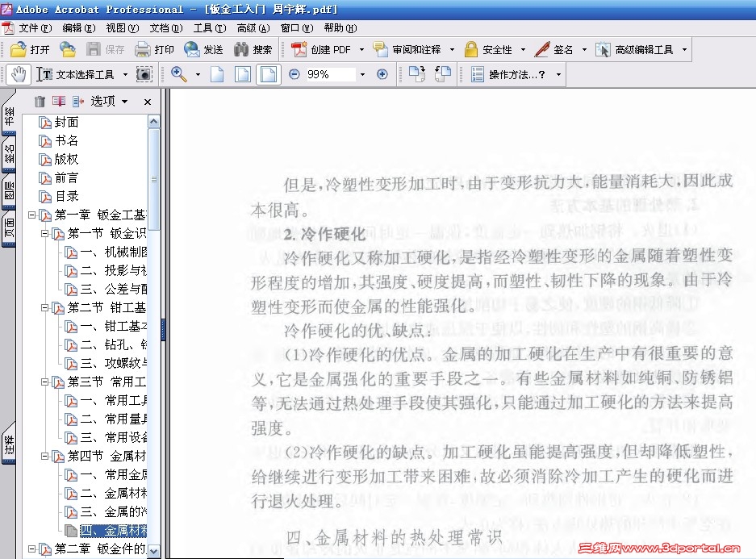Click the zoom percentage 99% field
This screenshot has width=756, height=559.
(331, 74)
